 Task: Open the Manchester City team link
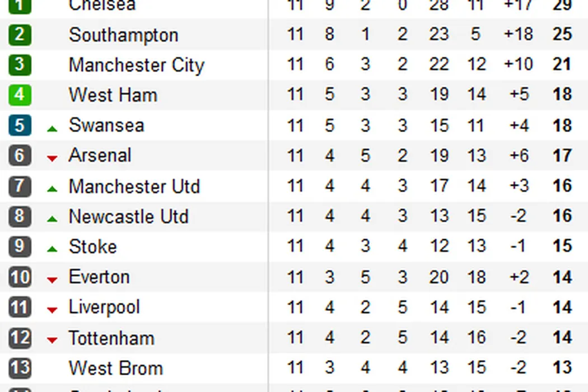136,65
